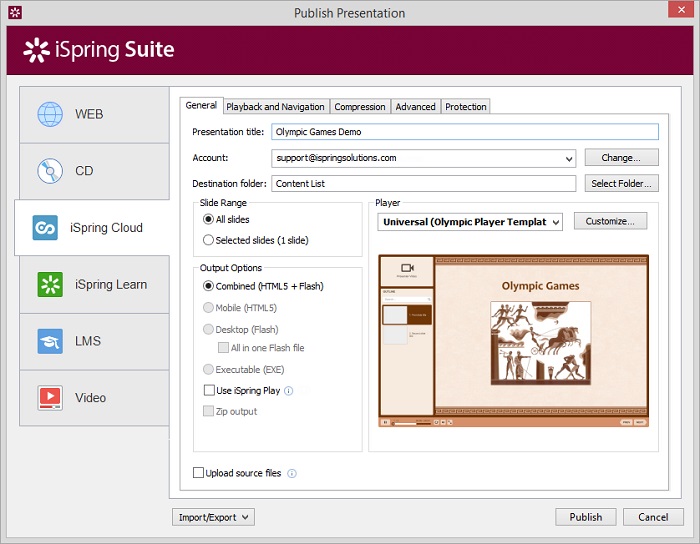This screenshot has width=700, height=544.
Task: Open the Protection tab
Action: pyautogui.click(x=466, y=107)
